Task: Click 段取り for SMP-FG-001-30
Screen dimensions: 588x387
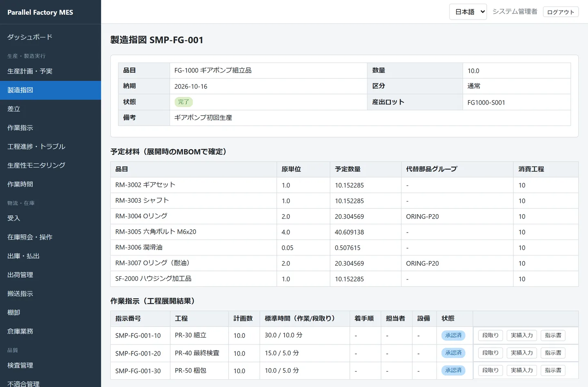Action: point(490,371)
